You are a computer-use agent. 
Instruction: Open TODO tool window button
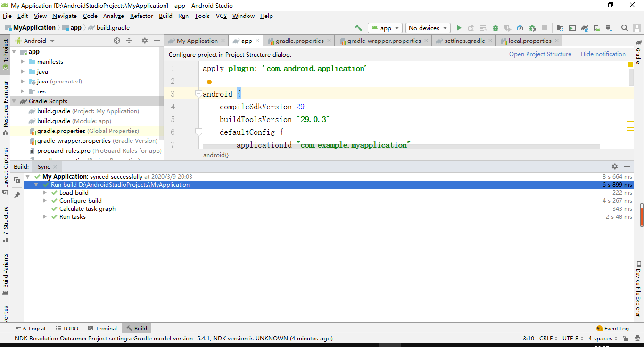click(x=66, y=328)
